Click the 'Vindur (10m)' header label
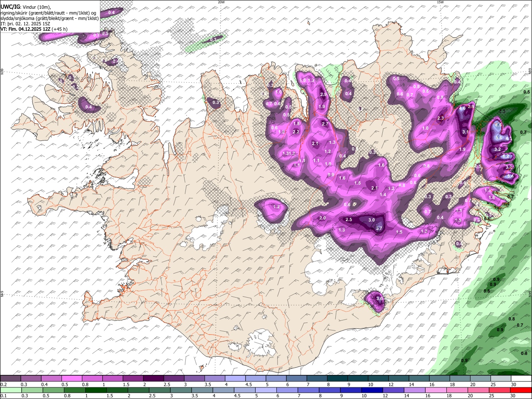532x399 pixels. [36, 7]
